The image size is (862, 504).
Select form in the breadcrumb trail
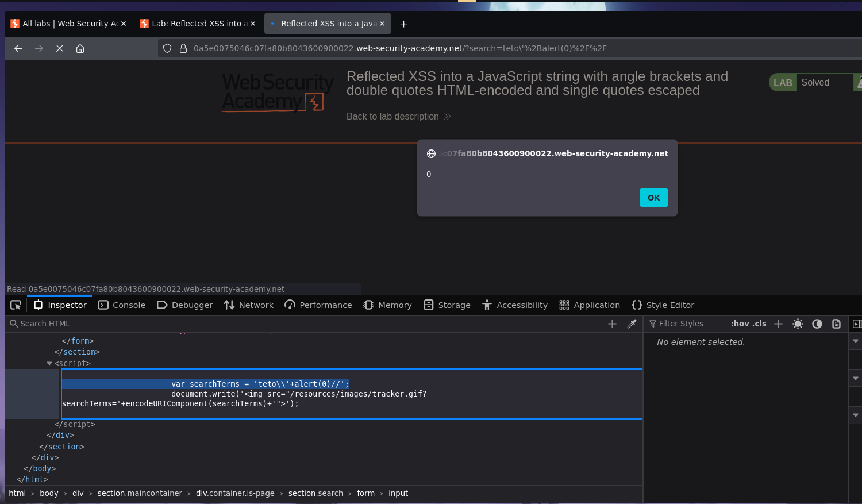365,493
